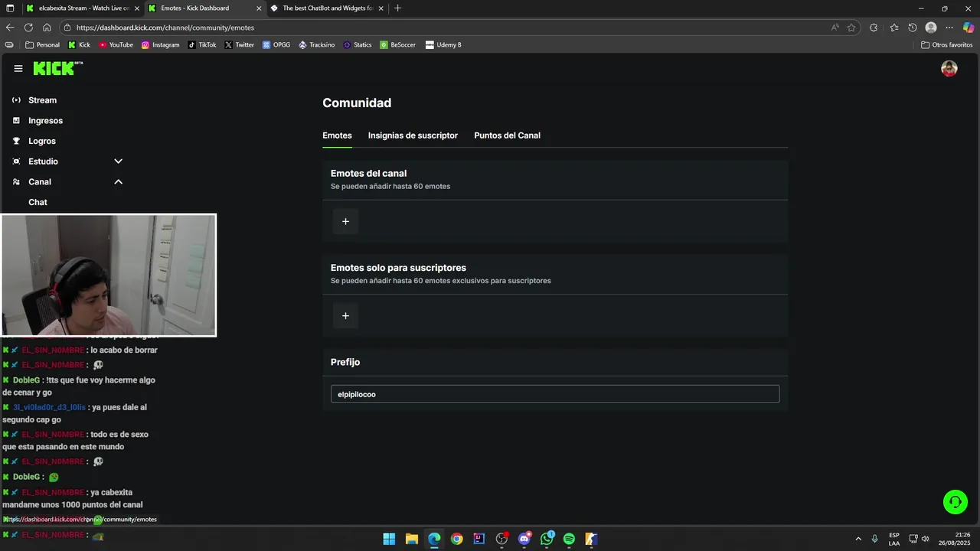The width and height of the screenshot is (980, 551).
Task: Open File Explorer from the taskbar
Action: click(411, 539)
